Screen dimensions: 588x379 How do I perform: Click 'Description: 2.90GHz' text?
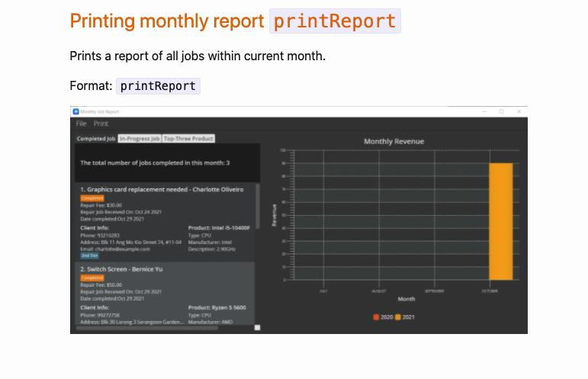[212, 249]
